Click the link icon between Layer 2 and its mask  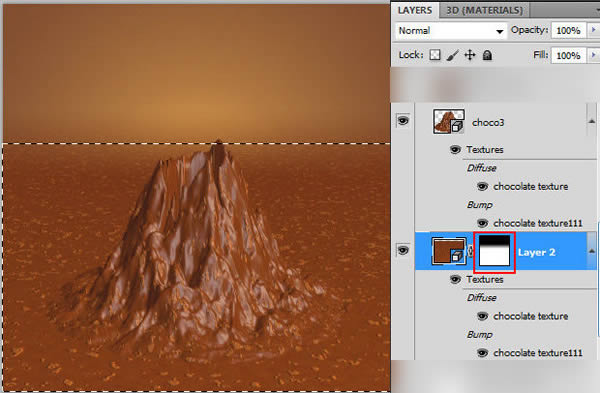pos(471,251)
